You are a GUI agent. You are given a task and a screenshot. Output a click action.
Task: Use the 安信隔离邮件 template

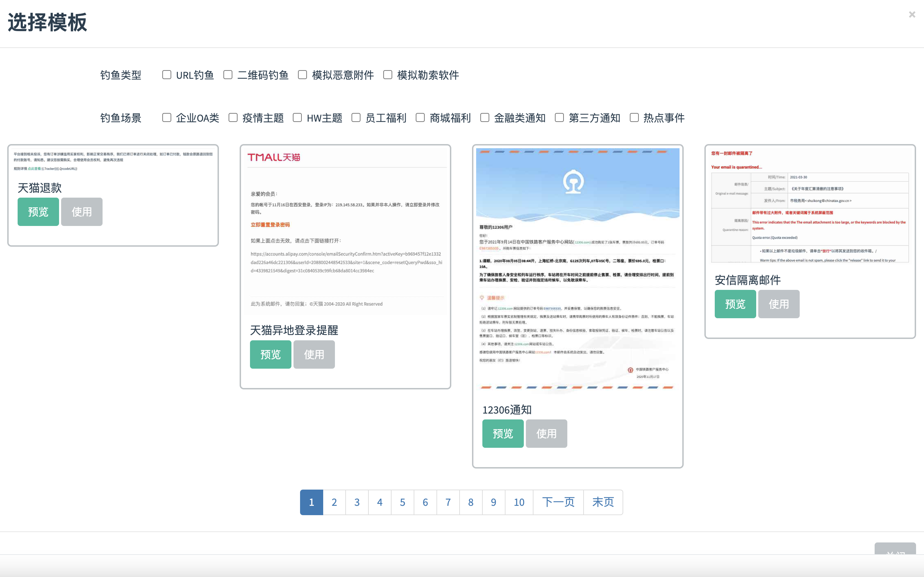778,304
